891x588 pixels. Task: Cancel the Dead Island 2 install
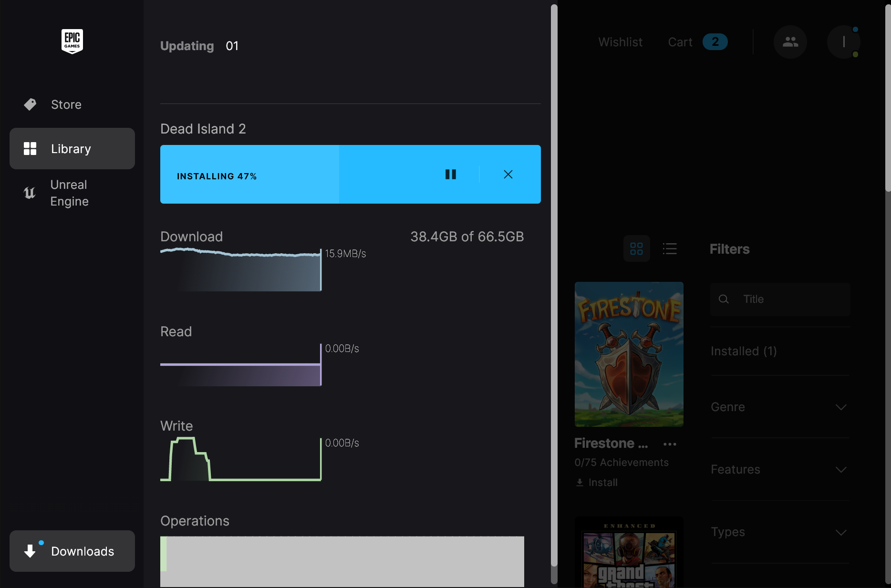pyautogui.click(x=508, y=175)
